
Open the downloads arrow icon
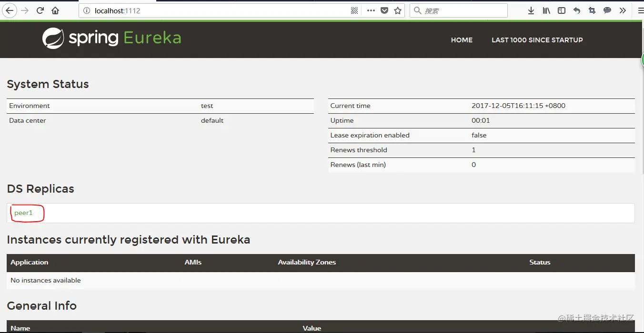(x=531, y=10)
